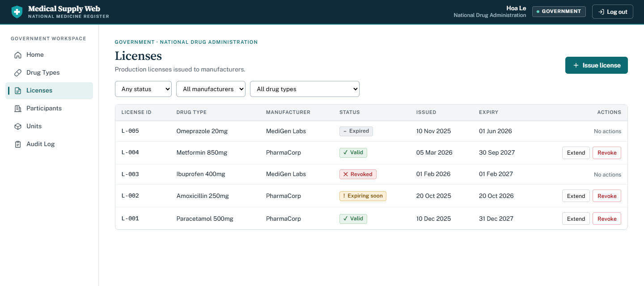Click issued date 20 Oct 2025

point(434,196)
